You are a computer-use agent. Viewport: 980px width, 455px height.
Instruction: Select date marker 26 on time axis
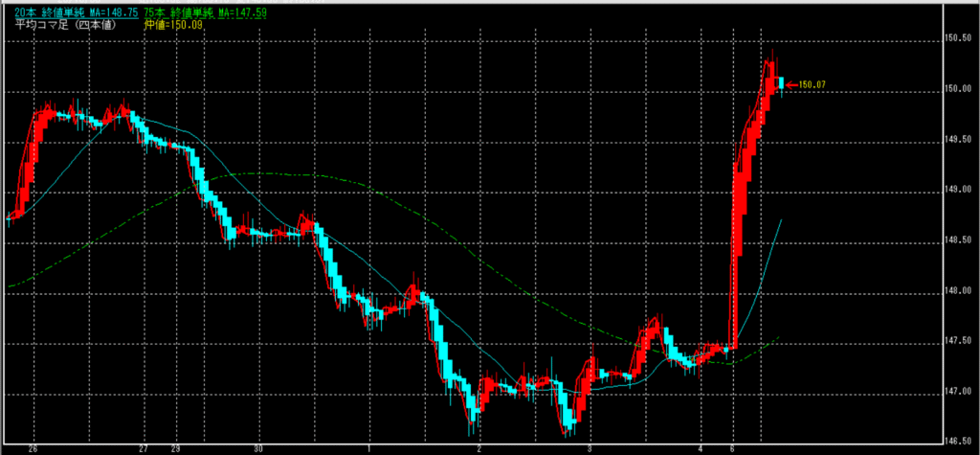tap(33, 448)
